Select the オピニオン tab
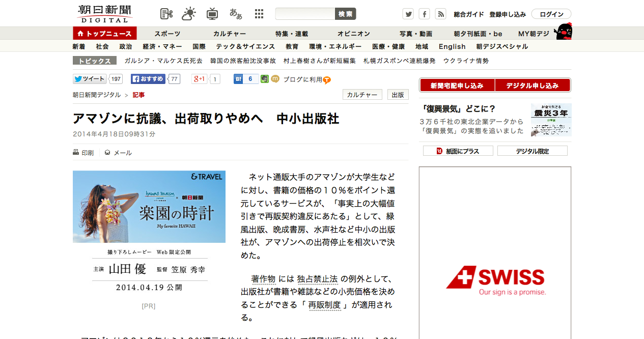 (x=354, y=34)
